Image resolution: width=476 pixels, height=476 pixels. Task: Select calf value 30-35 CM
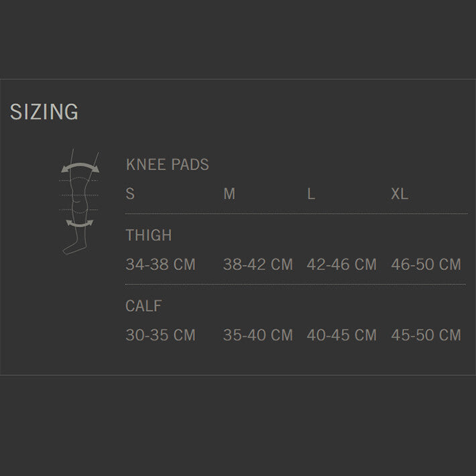click(160, 335)
